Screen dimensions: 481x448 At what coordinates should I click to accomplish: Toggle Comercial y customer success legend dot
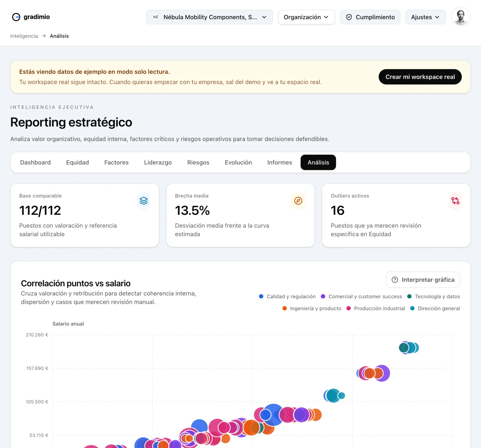tap(323, 296)
